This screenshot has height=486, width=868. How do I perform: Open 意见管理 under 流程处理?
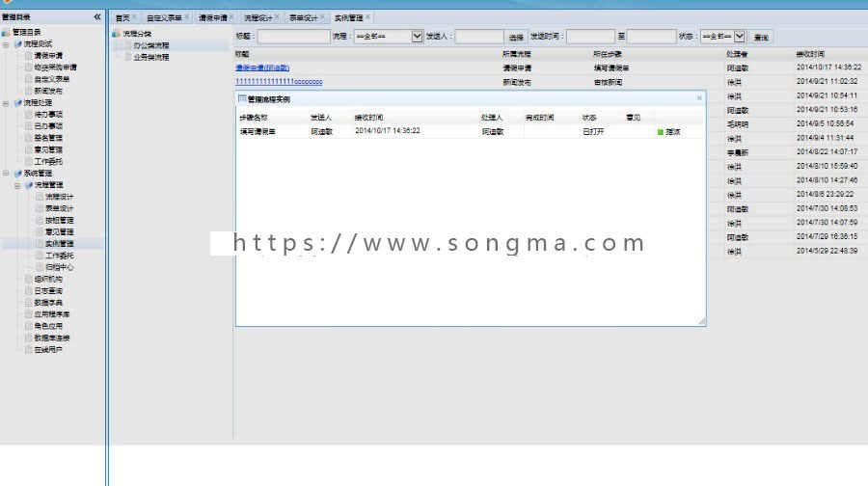(x=48, y=149)
